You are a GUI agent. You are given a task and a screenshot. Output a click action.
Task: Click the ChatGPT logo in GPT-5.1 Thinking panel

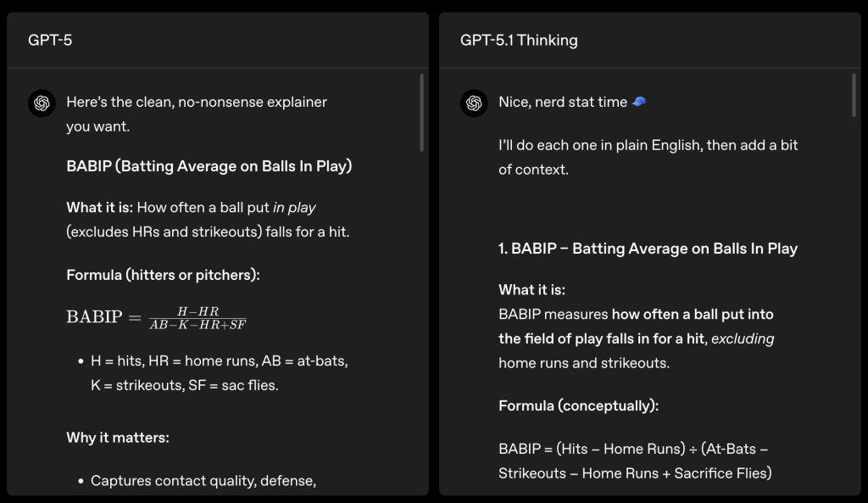coord(474,103)
